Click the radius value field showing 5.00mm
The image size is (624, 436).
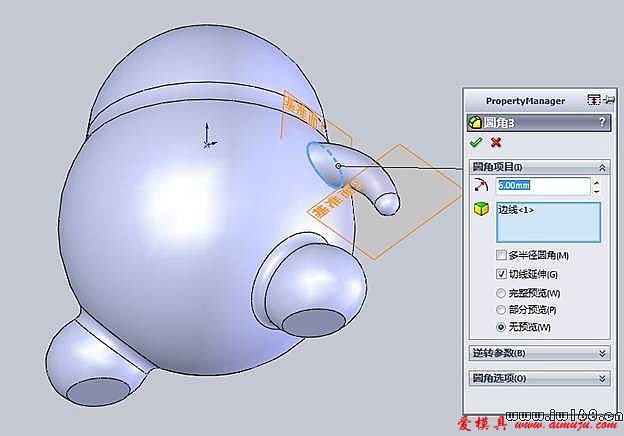tap(543, 186)
